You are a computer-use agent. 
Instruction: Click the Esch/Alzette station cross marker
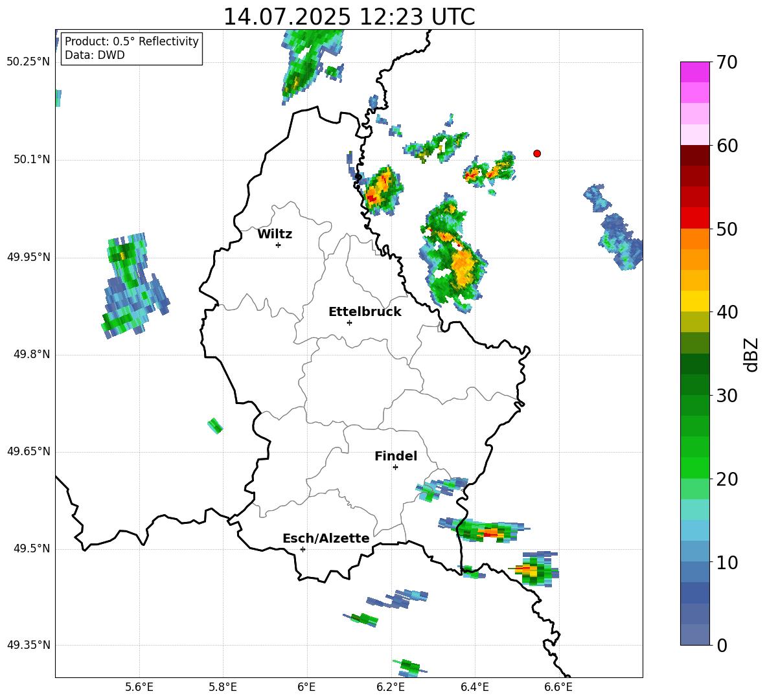click(303, 549)
